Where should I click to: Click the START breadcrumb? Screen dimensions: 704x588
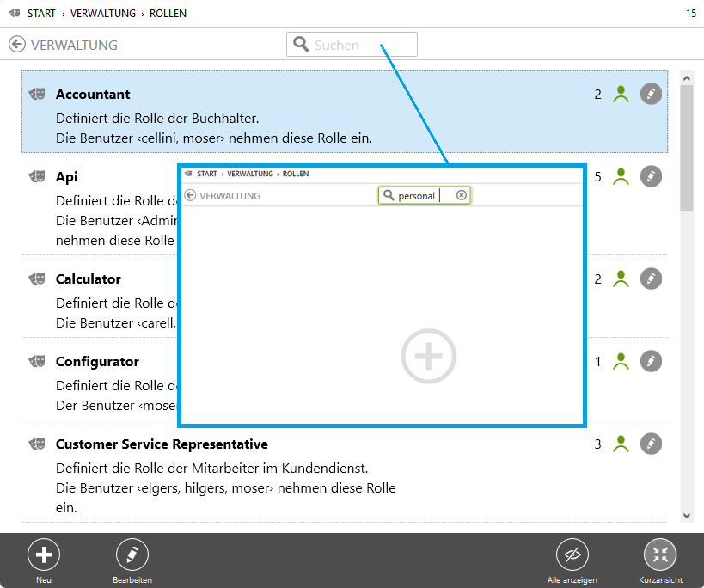42,14
